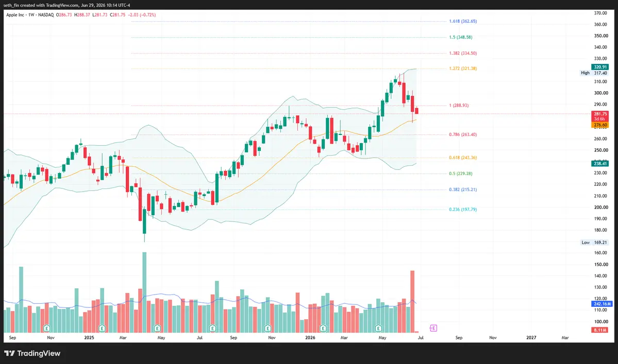Select the 0.786 (263.40) Fibonacci label
Image resolution: width=618 pixels, height=364 pixels.
pyautogui.click(x=463, y=134)
